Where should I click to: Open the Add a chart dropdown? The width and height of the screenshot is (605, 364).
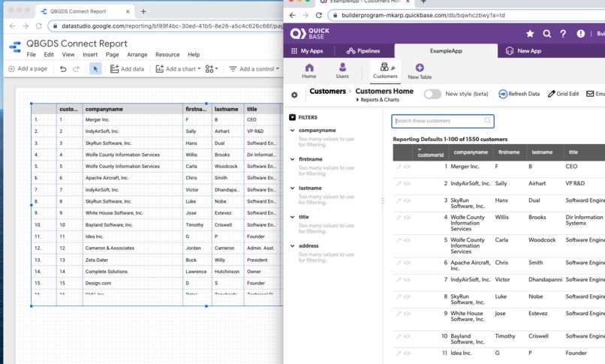coord(178,69)
